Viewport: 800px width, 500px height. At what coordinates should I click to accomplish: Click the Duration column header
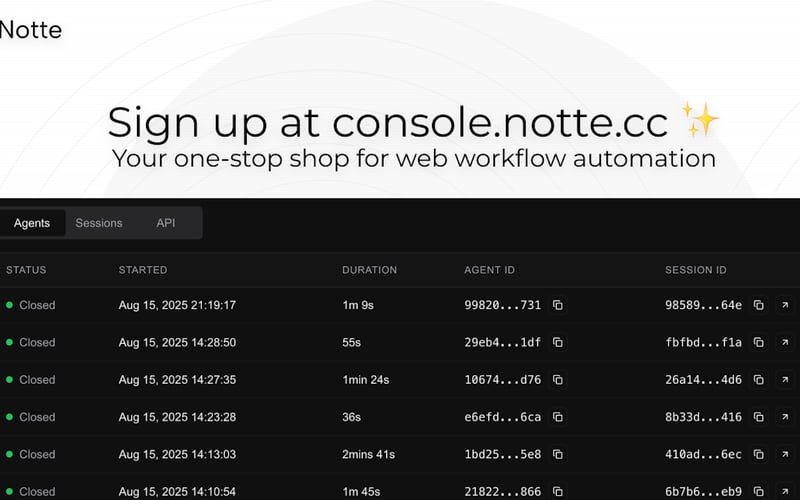(369, 270)
